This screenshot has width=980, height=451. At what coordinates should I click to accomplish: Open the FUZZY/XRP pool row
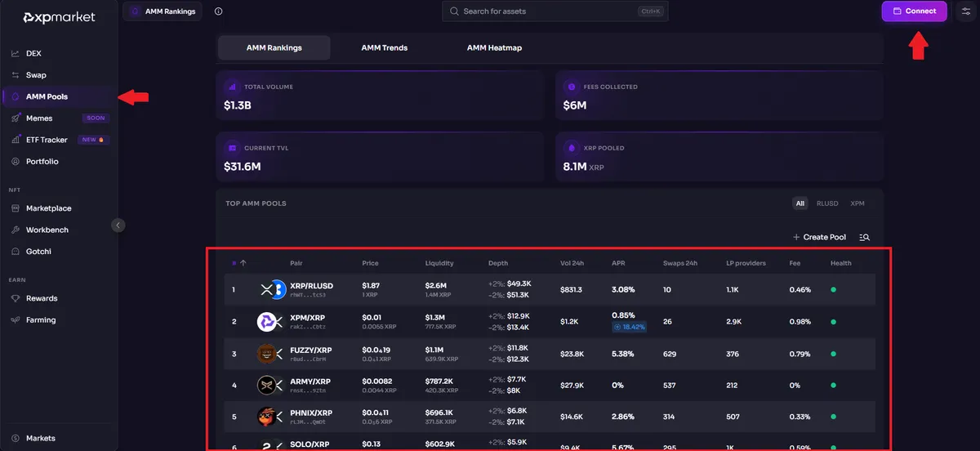click(550, 354)
